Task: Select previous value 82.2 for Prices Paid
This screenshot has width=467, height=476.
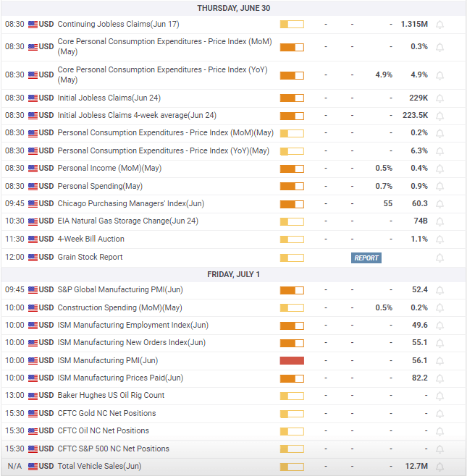Action: tap(420, 378)
